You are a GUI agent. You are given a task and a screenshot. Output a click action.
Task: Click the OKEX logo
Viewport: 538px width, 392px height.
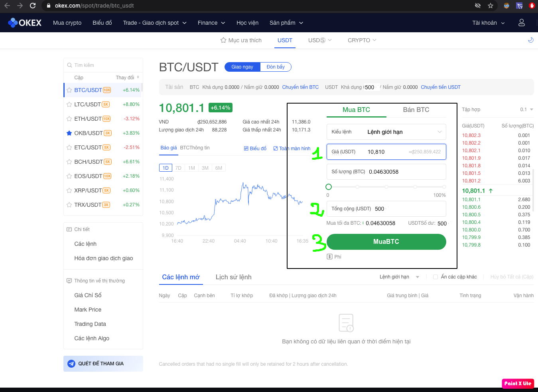[x=25, y=23]
